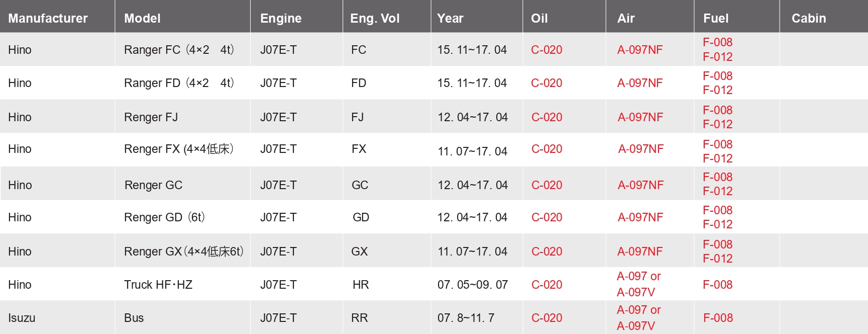Viewport: 868px width, 334px height.
Task: Open A-097V air link for Isuzu Bus
Action: coord(636,326)
